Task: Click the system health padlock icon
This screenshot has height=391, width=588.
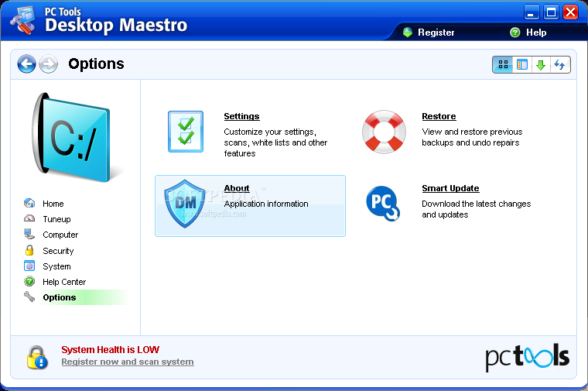Action: coord(37,357)
